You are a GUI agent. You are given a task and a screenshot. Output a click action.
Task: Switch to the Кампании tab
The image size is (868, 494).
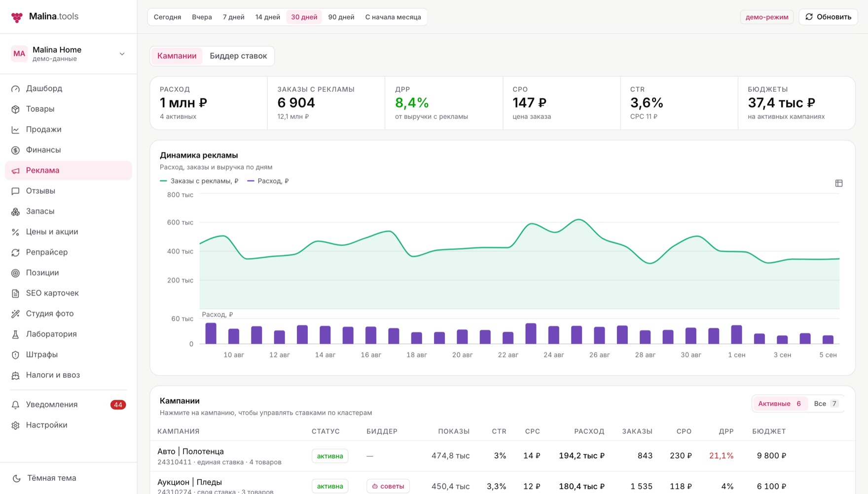coord(177,56)
